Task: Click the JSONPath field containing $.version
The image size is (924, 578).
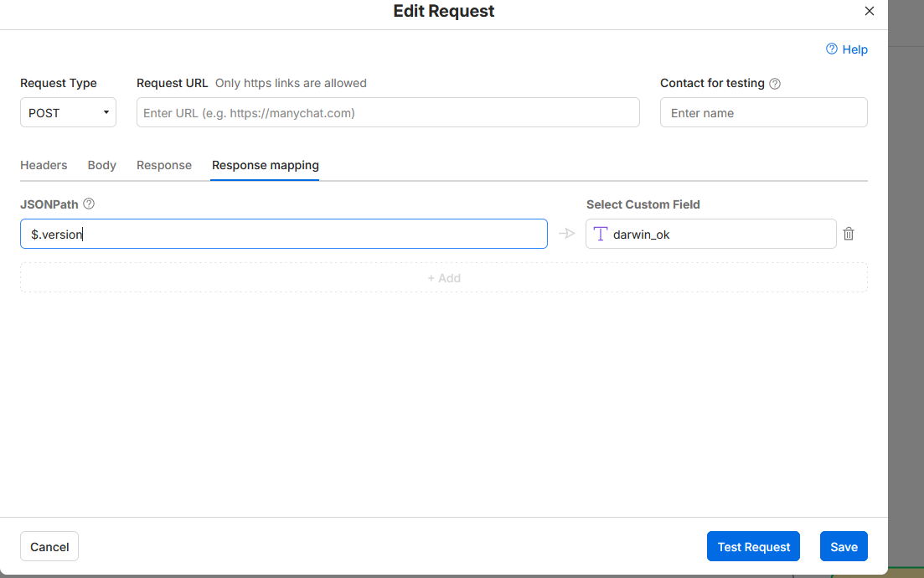Action: pos(283,234)
